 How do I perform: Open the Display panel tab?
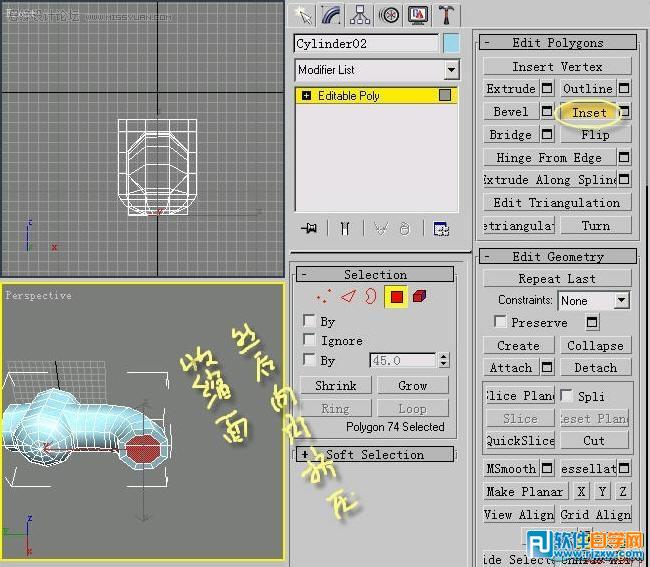coord(417,15)
